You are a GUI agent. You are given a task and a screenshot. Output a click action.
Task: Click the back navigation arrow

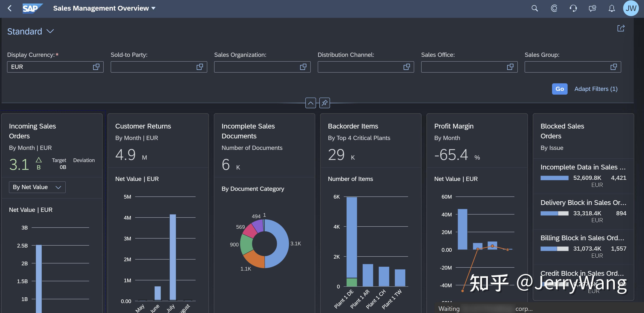coord(10,8)
